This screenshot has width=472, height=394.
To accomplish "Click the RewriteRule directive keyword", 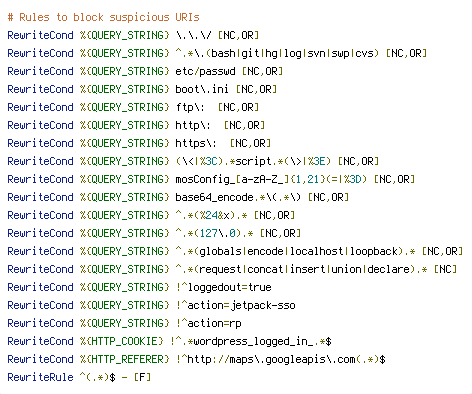I will [40, 377].
